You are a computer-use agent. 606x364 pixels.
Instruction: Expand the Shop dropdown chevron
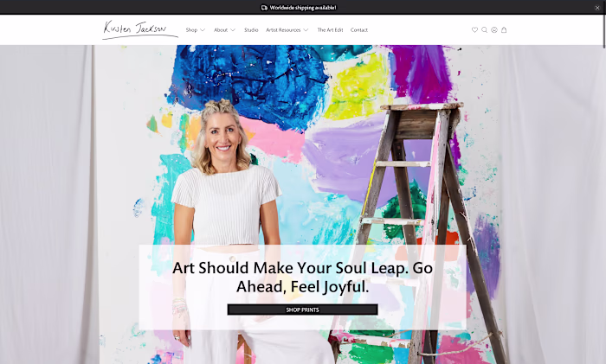(203, 29)
